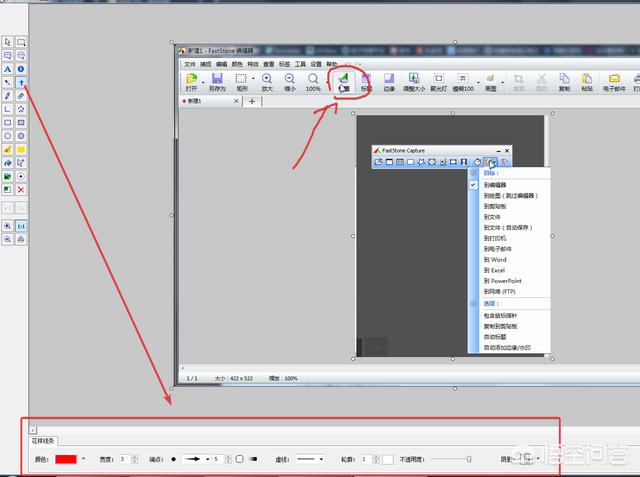
Task: Open the red color dropdown arrow
Action: (84, 459)
